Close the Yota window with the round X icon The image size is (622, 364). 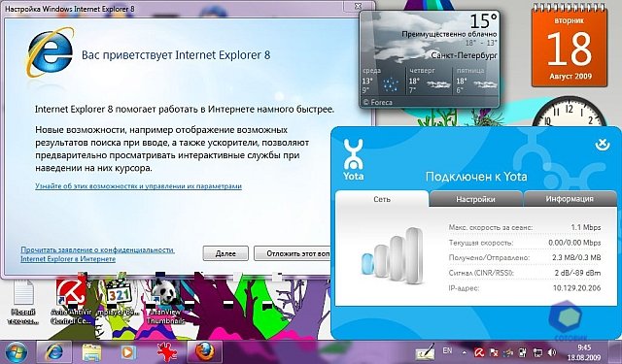(603, 145)
